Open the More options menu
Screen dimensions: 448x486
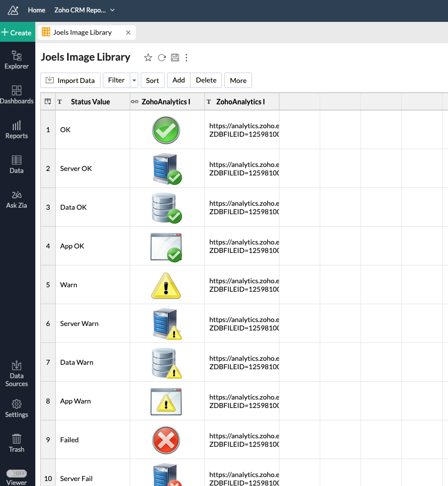pyautogui.click(x=238, y=81)
